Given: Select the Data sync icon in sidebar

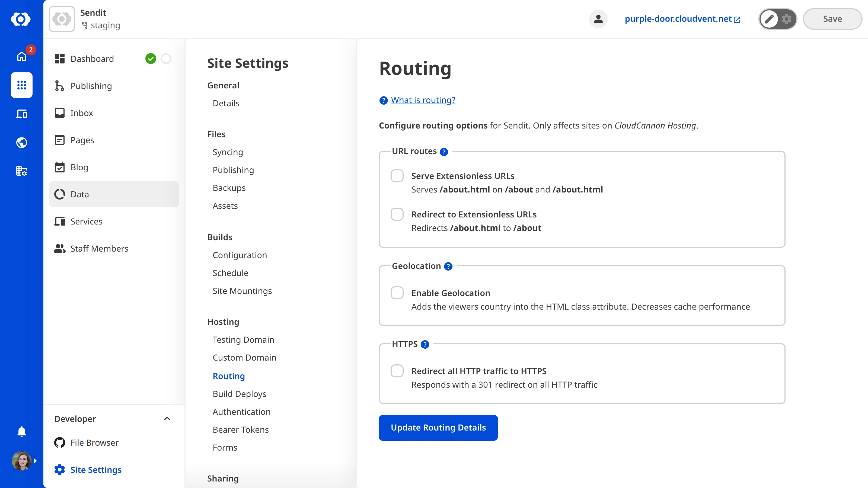Looking at the screenshot, I should [x=60, y=194].
